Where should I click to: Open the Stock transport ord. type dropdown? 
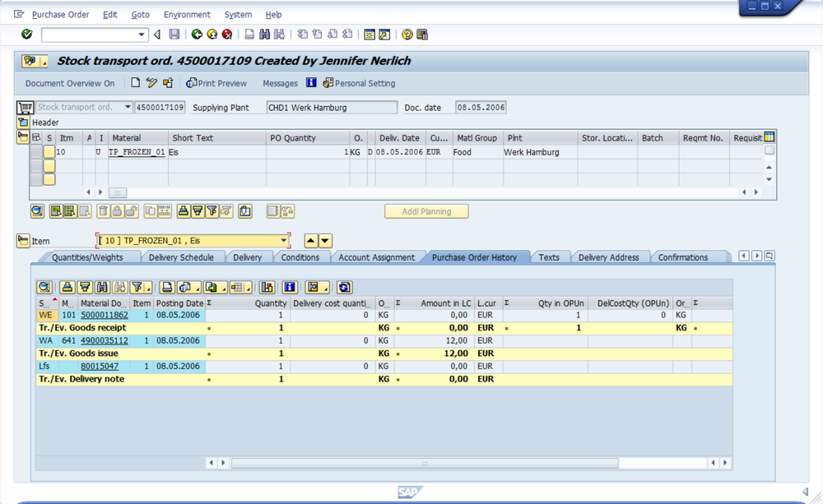click(128, 107)
